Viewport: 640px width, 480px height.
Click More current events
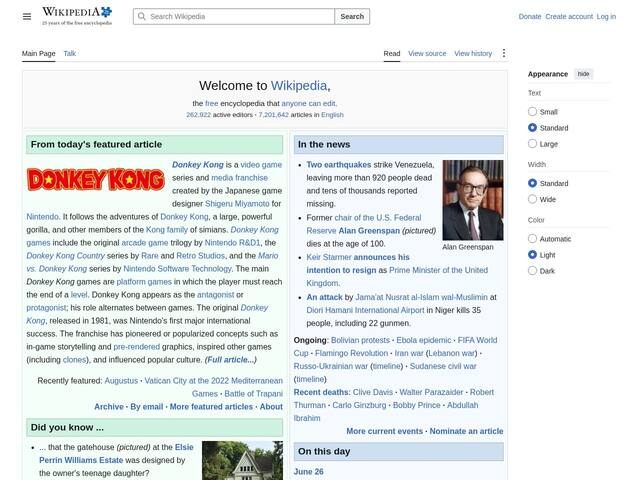[x=384, y=431]
